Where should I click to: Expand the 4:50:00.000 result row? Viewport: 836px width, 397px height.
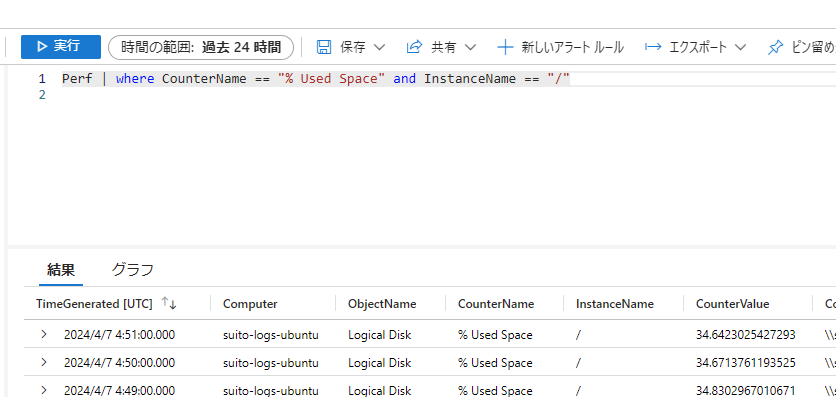[x=44, y=362]
